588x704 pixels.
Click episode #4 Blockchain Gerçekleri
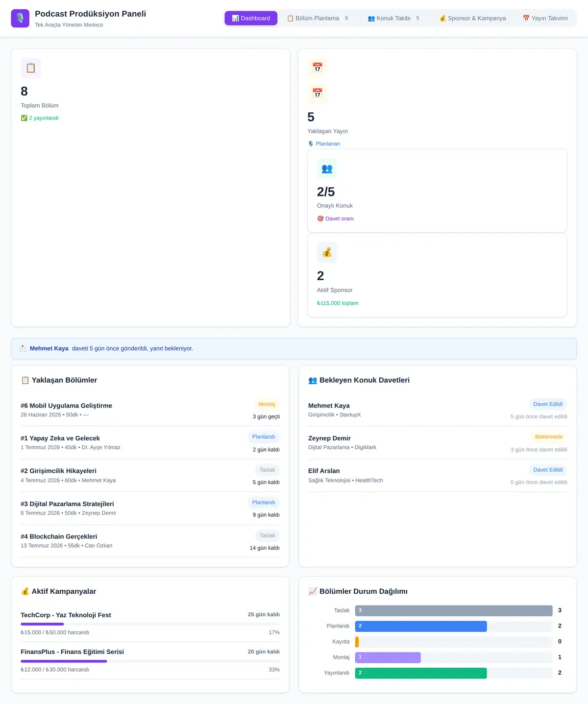150,541
